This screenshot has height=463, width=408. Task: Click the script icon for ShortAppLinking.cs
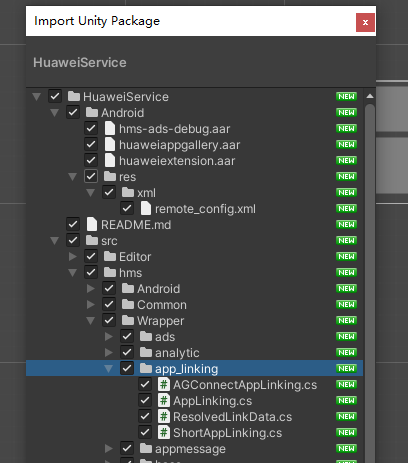pyautogui.click(x=163, y=433)
